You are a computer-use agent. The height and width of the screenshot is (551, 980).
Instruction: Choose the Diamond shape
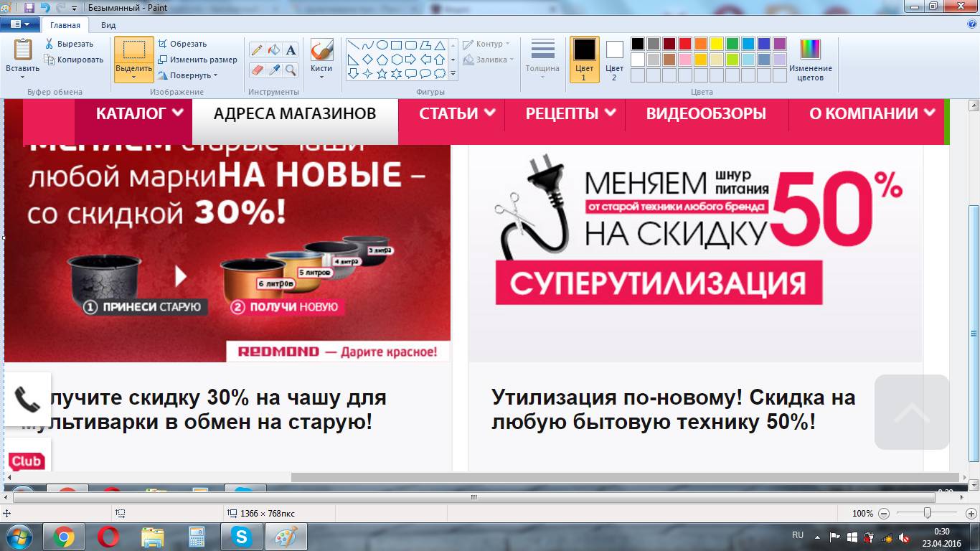(368, 59)
